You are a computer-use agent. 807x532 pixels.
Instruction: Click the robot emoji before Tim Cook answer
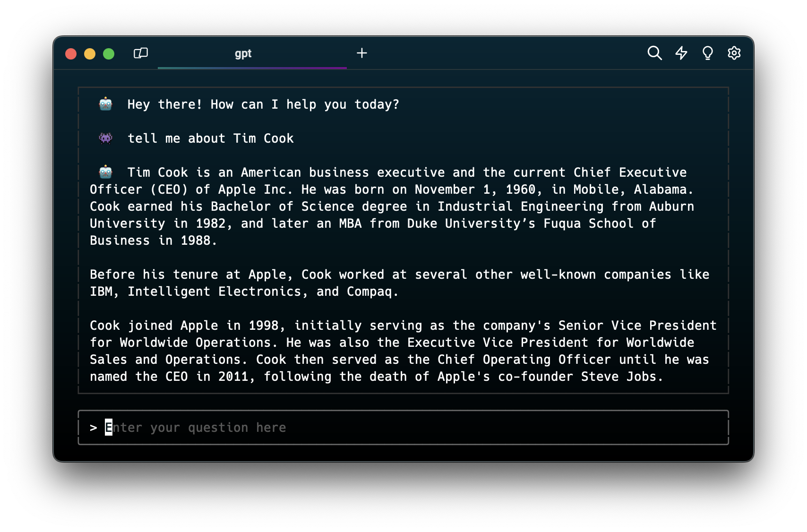[x=105, y=172]
